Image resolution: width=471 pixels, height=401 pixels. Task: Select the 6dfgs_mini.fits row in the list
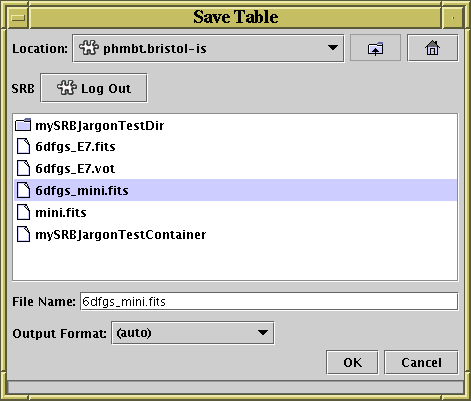(x=235, y=190)
